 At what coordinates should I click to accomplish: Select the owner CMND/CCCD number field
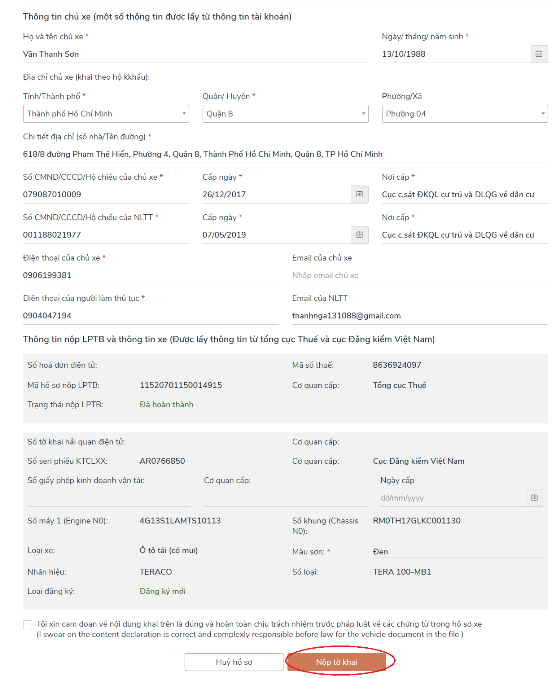pyautogui.click(x=106, y=195)
